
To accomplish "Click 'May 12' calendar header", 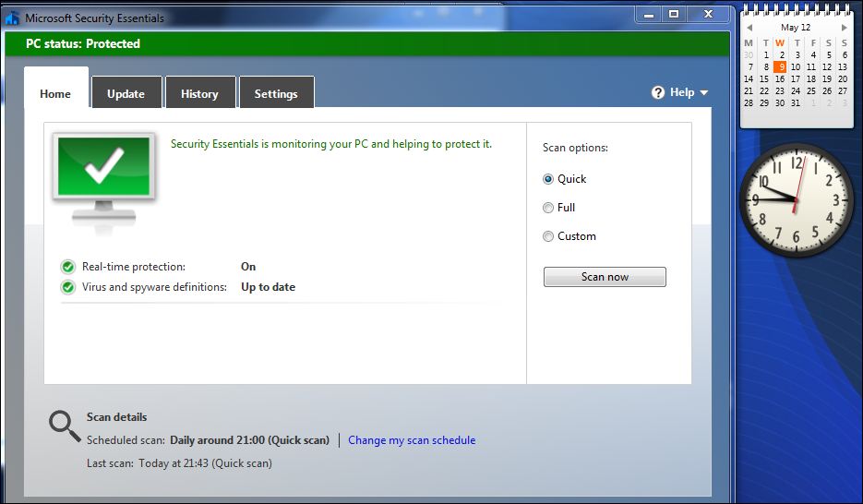I will click(x=796, y=28).
